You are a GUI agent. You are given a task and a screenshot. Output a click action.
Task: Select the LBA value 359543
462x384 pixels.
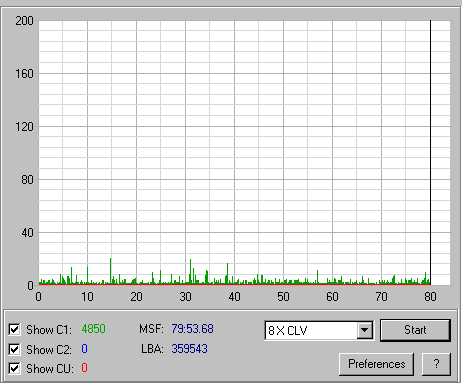[x=189, y=349]
